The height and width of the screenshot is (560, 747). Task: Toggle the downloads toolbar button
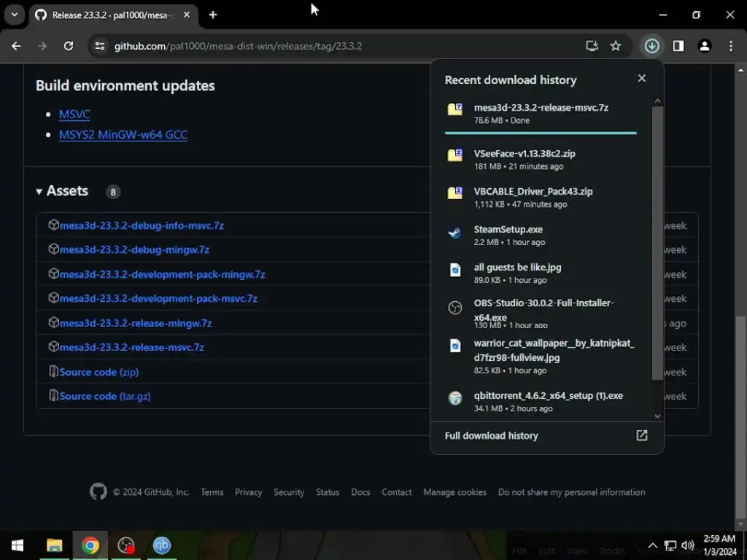point(651,46)
